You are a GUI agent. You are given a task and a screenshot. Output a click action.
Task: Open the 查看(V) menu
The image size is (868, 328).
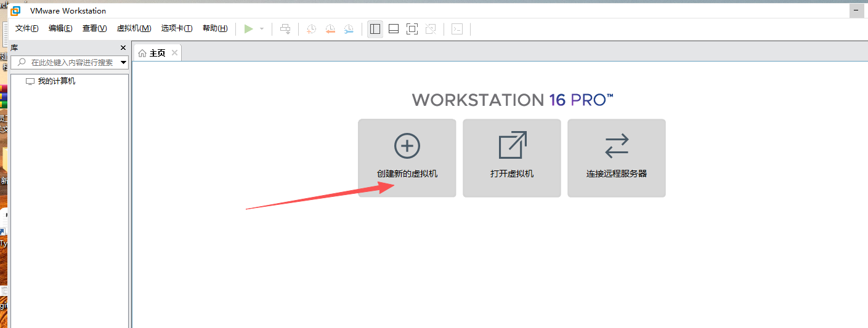click(94, 28)
